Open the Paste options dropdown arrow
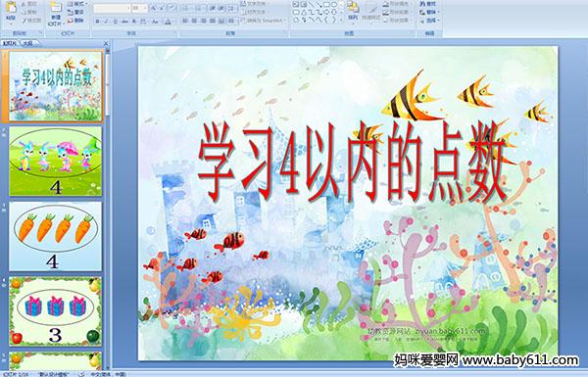 11,24
